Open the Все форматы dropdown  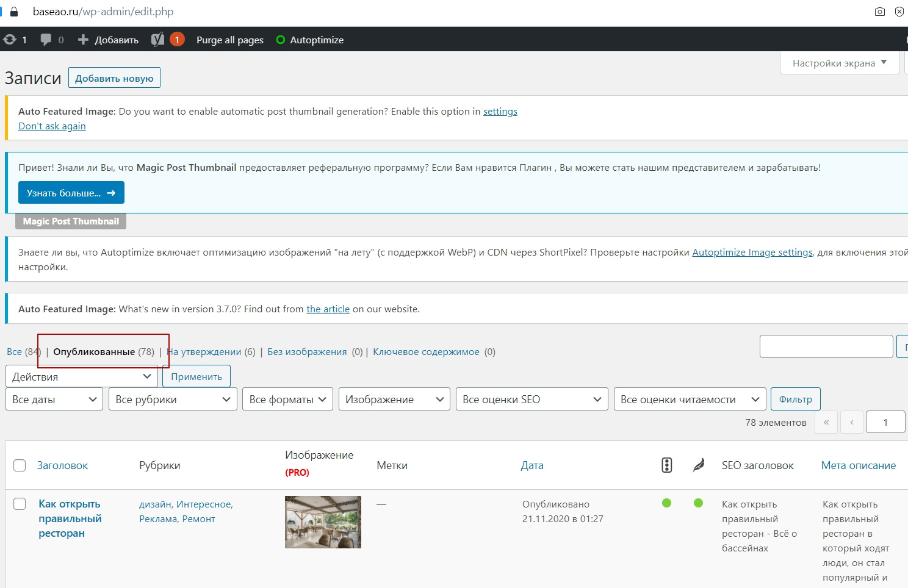coord(288,400)
